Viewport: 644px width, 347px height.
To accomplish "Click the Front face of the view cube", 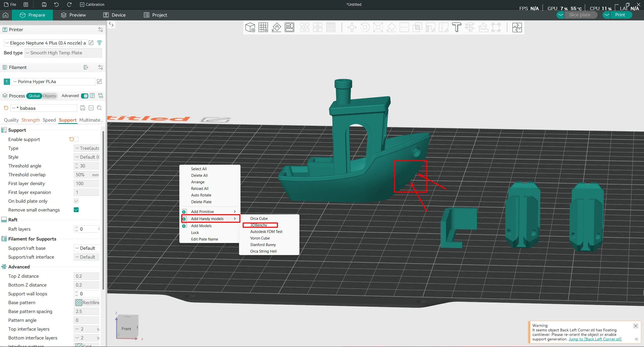I will pyautogui.click(x=126, y=329).
